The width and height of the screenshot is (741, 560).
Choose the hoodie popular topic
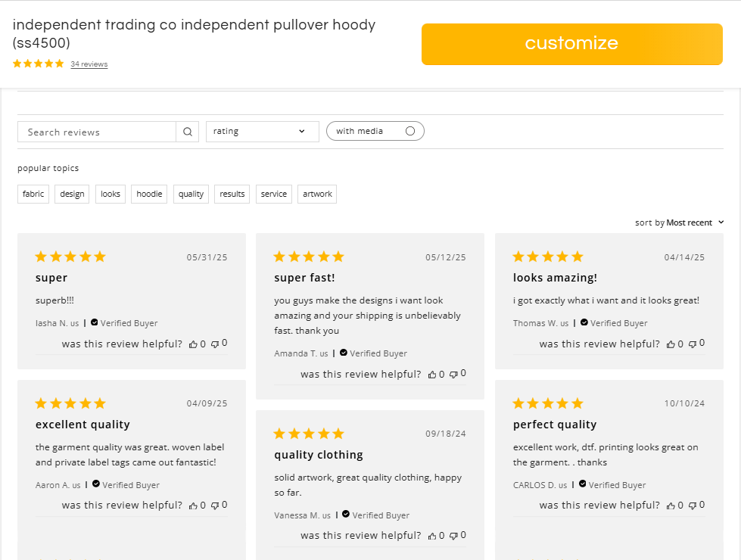click(x=149, y=194)
